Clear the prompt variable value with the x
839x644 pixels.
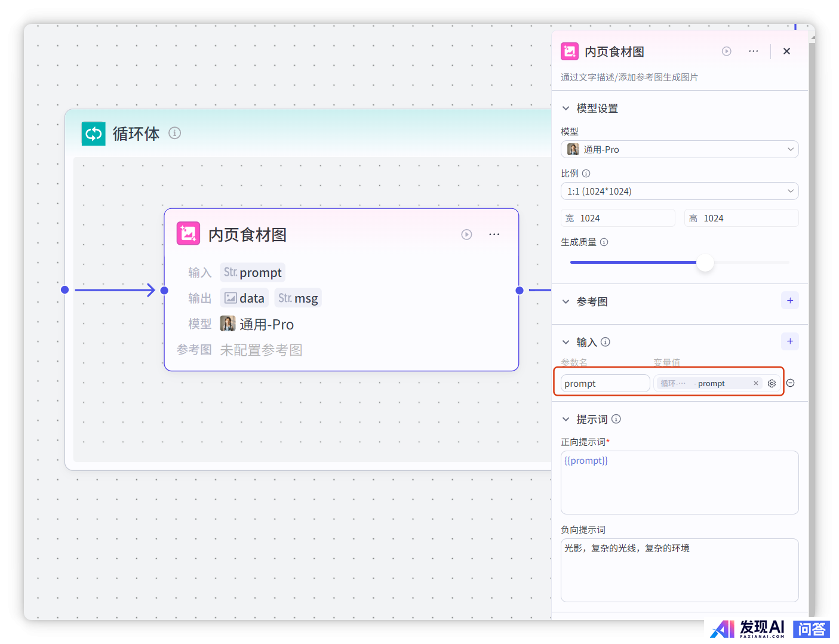(755, 384)
